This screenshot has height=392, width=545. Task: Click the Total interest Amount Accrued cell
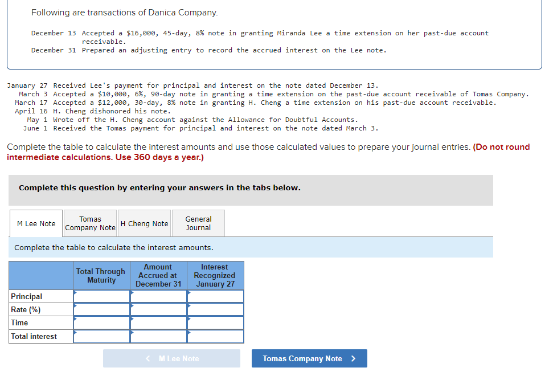158,336
